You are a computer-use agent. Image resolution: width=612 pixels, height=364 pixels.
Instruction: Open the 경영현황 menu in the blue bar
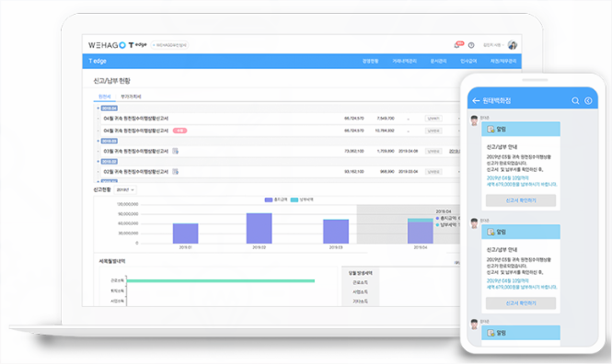(370, 62)
